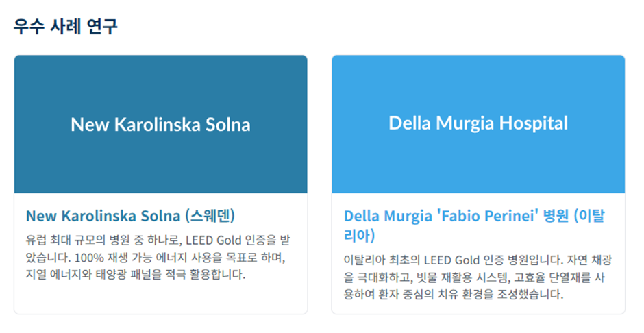Click the "이탈리아 최초의" phrase

coord(382,261)
